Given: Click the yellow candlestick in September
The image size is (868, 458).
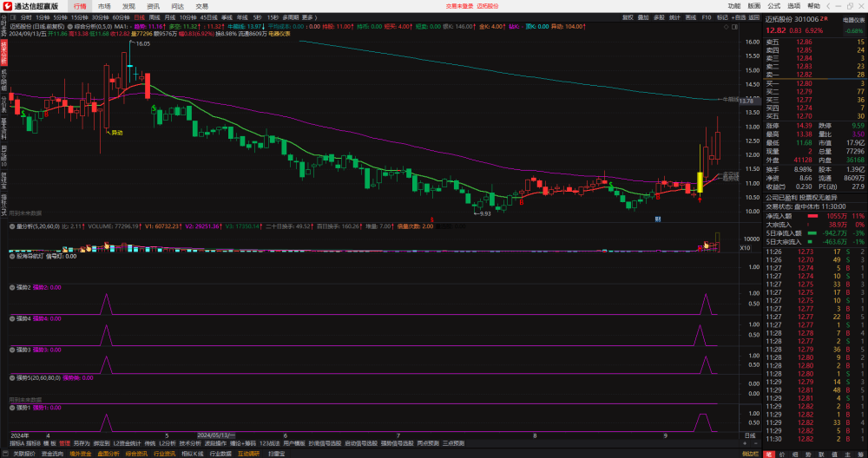Looking at the screenshot, I should pos(700,182).
